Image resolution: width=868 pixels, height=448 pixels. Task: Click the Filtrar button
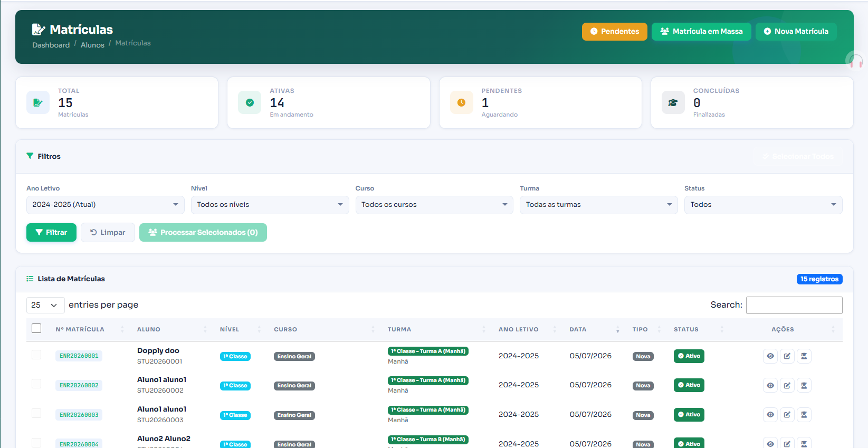tap(51, 232)
